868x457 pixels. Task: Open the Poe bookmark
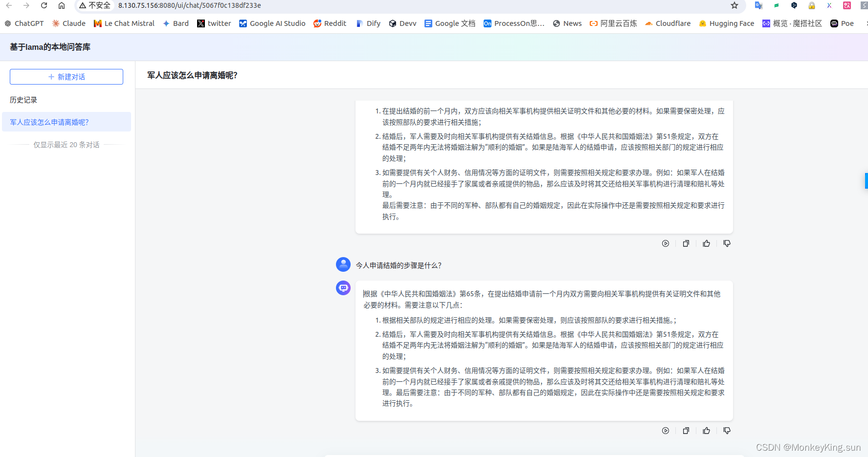[842, 23]
